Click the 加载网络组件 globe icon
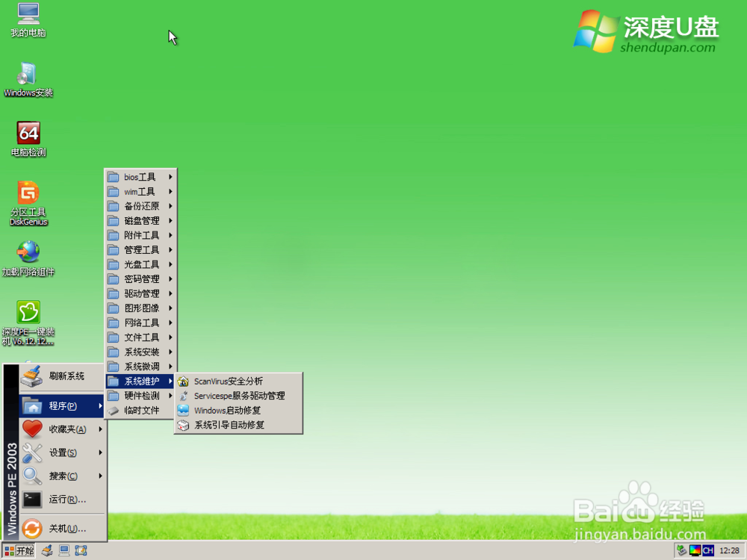The height and width of the screenshot is (560, 747). (28, 252)
